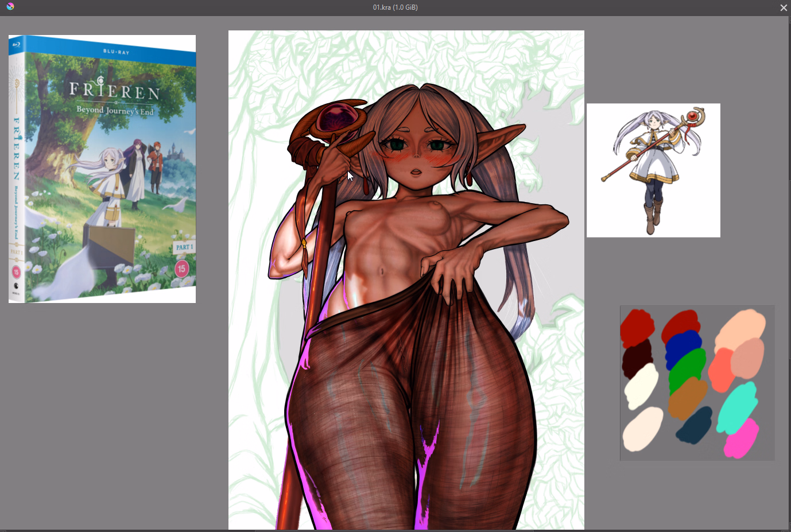Click the 01.kra title text
Viewport: 791px width, 532px height.
tap(395, 7)
